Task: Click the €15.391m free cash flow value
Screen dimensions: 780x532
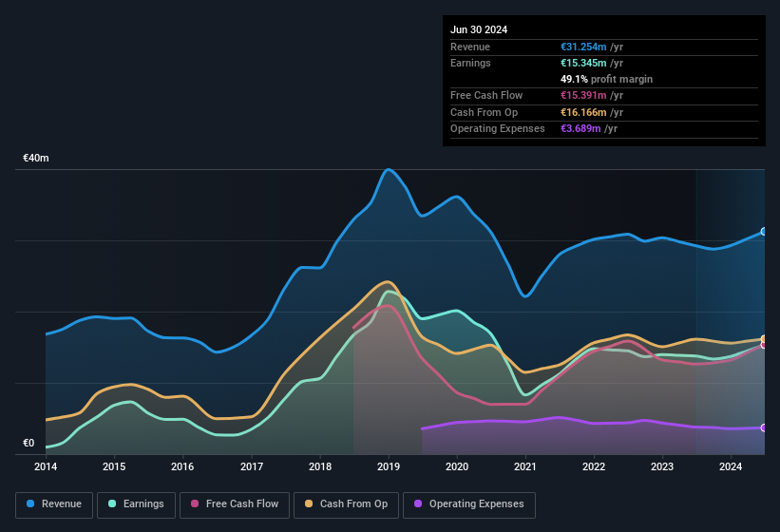Action: point(583,95)
